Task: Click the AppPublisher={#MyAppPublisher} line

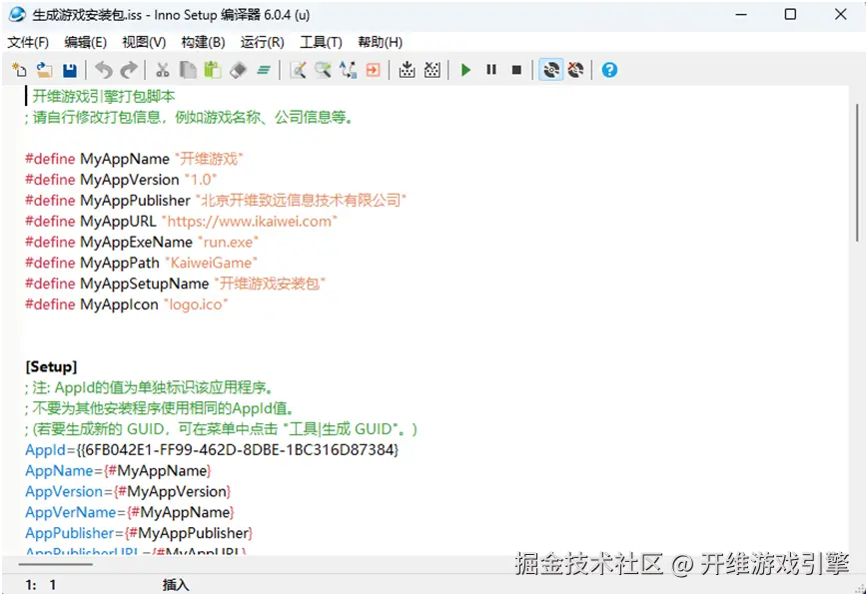Action: 139,533
